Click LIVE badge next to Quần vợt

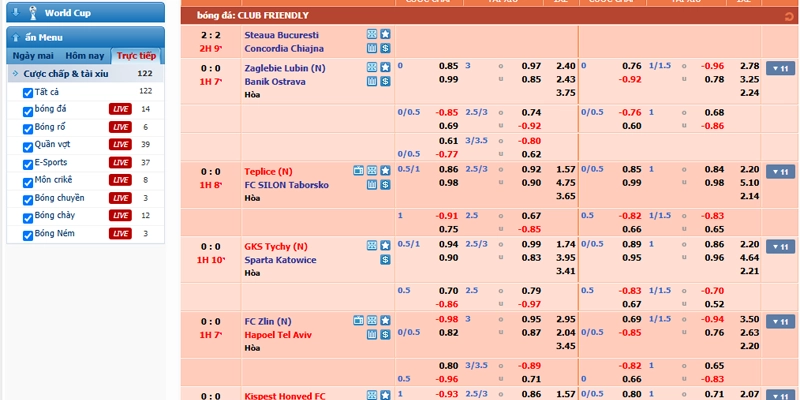(120, 144)
